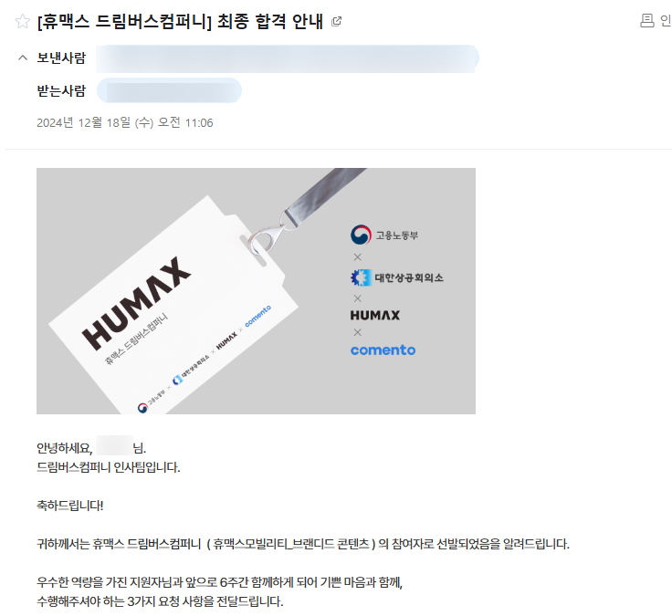Open the email in a new window
The height and width of the screenshot is (616, 672).
click(336, 21)
